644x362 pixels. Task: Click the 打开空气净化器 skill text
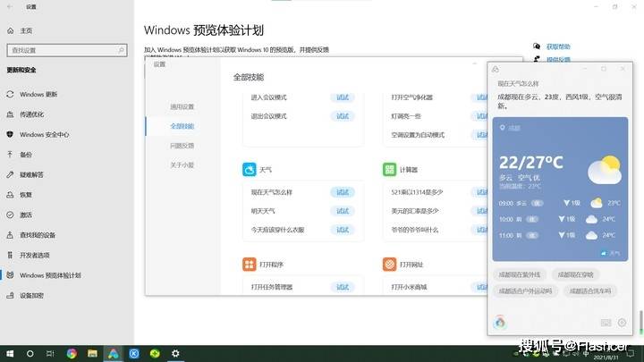tap(412, 97)
